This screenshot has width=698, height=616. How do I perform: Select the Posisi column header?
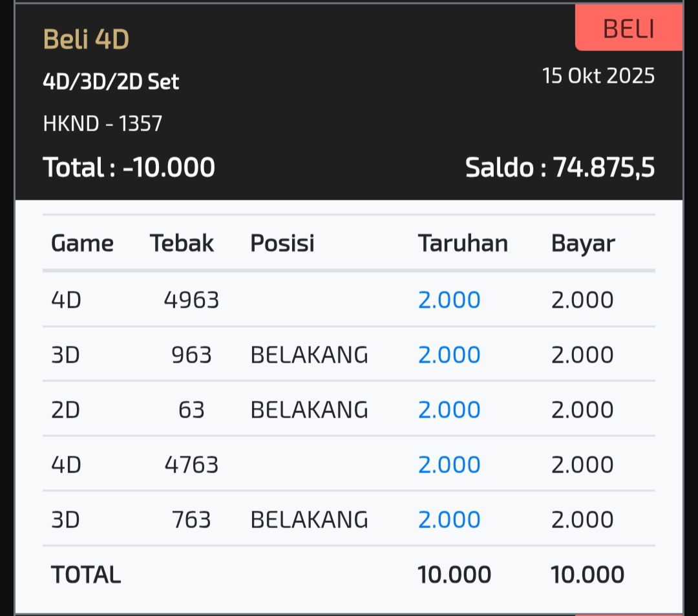[x=282, y=243]
